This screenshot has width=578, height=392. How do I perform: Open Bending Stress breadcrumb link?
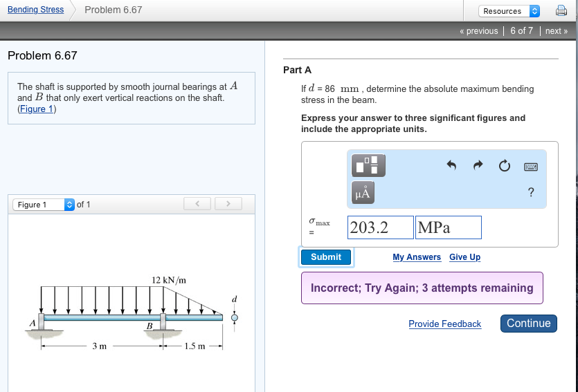(x=36, y=10)
